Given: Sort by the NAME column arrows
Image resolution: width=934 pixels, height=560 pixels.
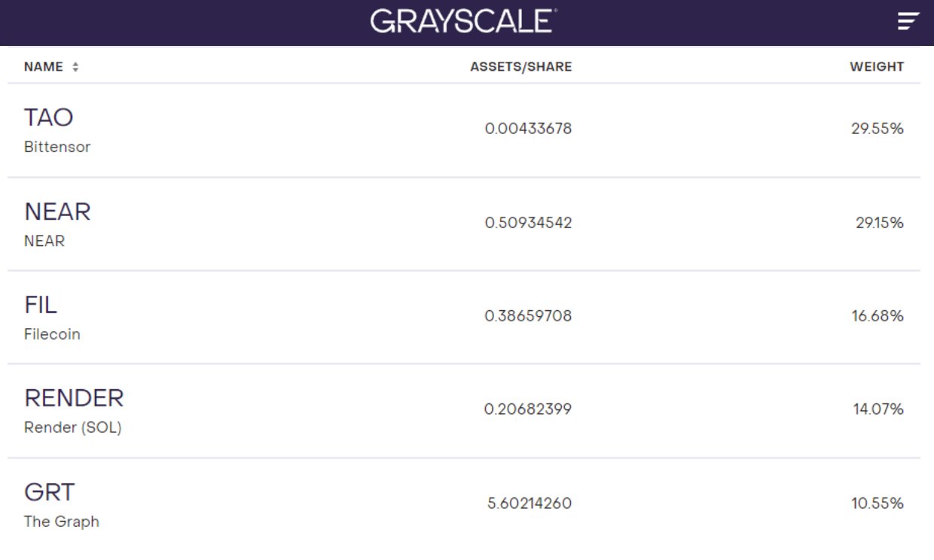Looking at the screenshot, I should (75, 67).
